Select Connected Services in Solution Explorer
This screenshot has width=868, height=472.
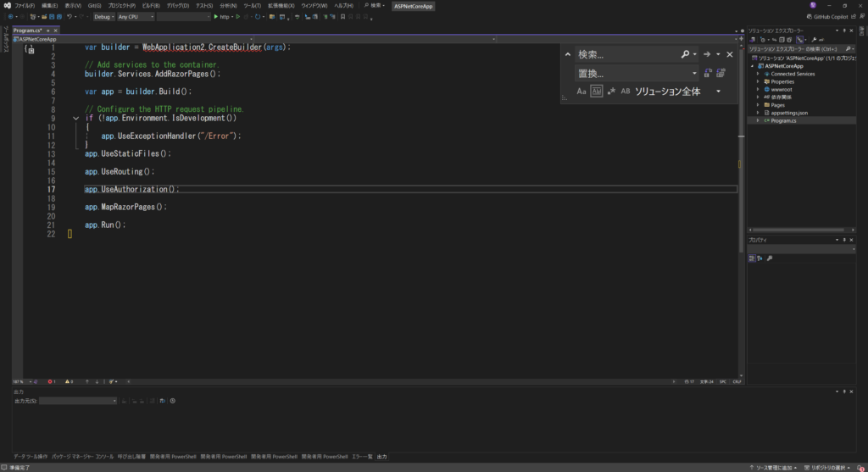coord(793,74)
